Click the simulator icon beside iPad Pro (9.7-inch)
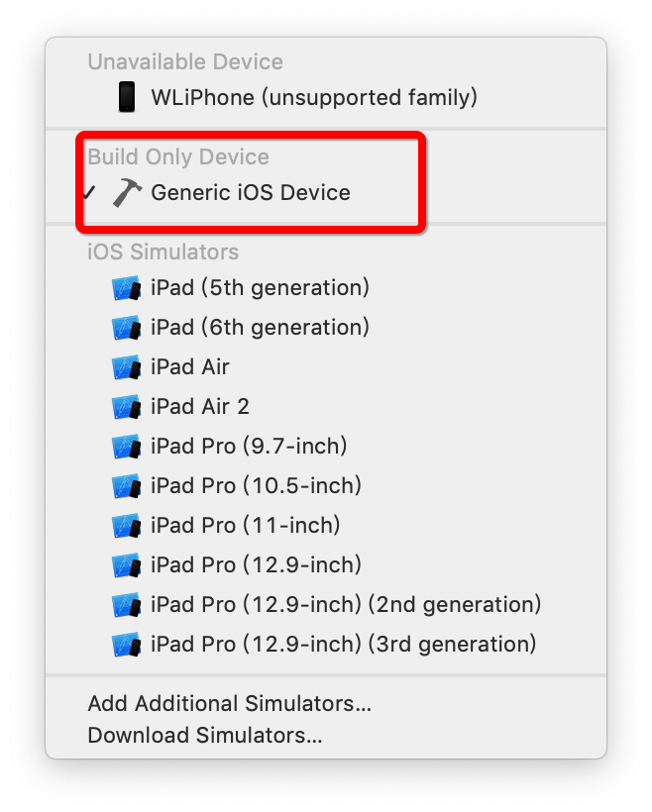 click(127, 447)
